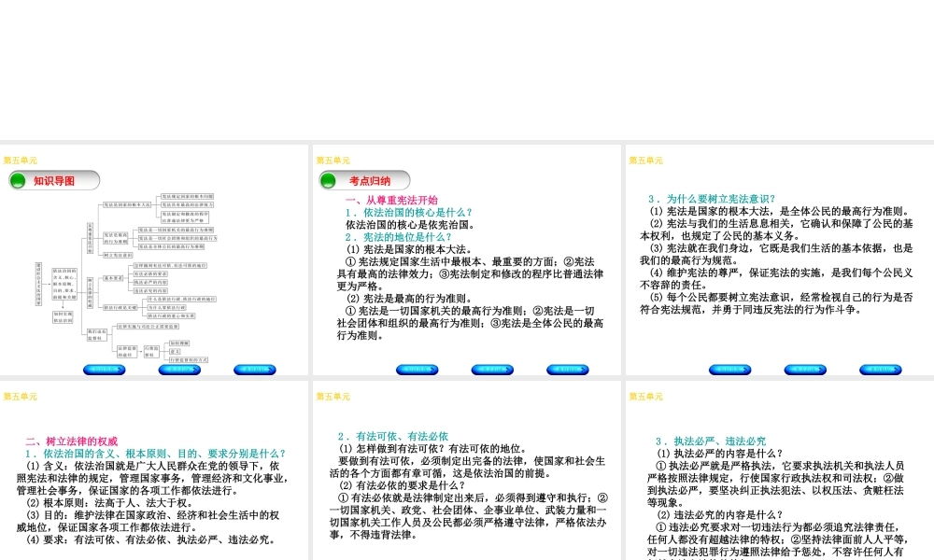Click the line (2) 根本原则：法高于人、法大于权。
The width and height of the screenshot is (934, 560).
pos(109,503)
